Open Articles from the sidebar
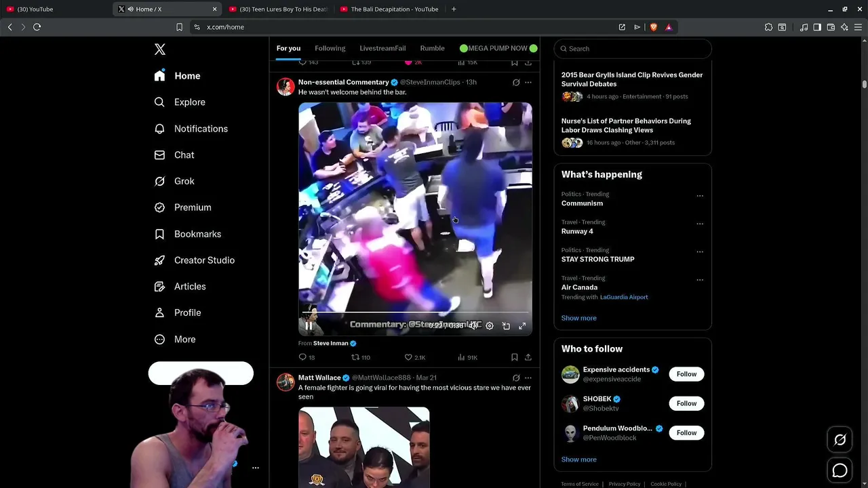The width and height of the screenshot is (868, 488). tap(180, 287)
